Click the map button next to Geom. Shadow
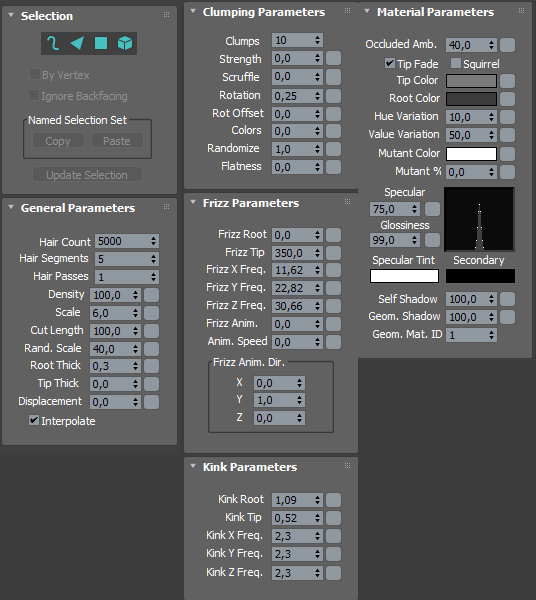536x600 pixels. [508, 317]
